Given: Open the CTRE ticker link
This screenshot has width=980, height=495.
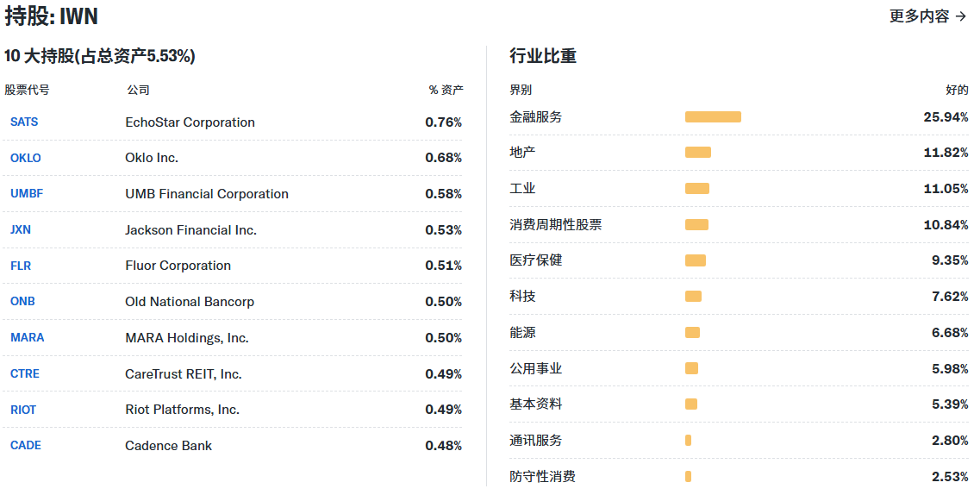Looking at the screenshot, I should point(25,373).
